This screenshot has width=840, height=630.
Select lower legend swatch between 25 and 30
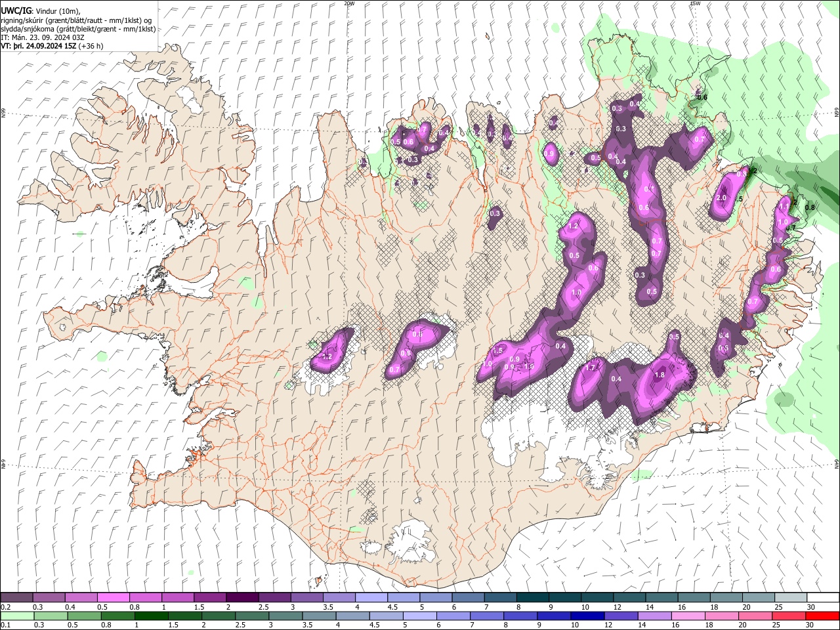tap(787, 616)
